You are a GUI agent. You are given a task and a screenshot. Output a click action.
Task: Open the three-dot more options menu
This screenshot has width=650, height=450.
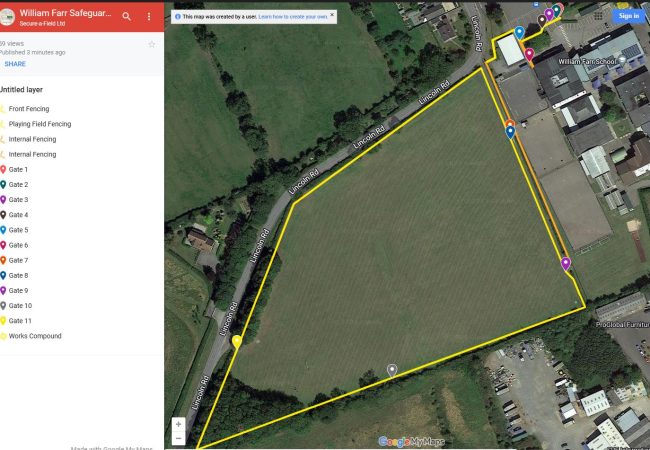[x=149, y=16]
